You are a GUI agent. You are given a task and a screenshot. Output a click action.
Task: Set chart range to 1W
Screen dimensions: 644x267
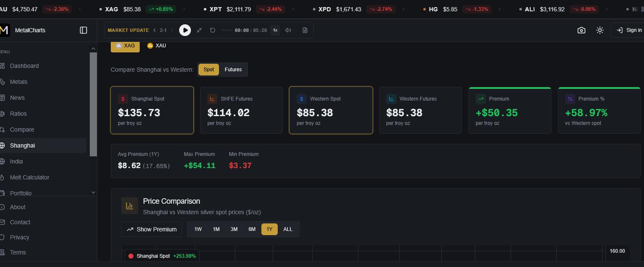click(x=198, y=229)
